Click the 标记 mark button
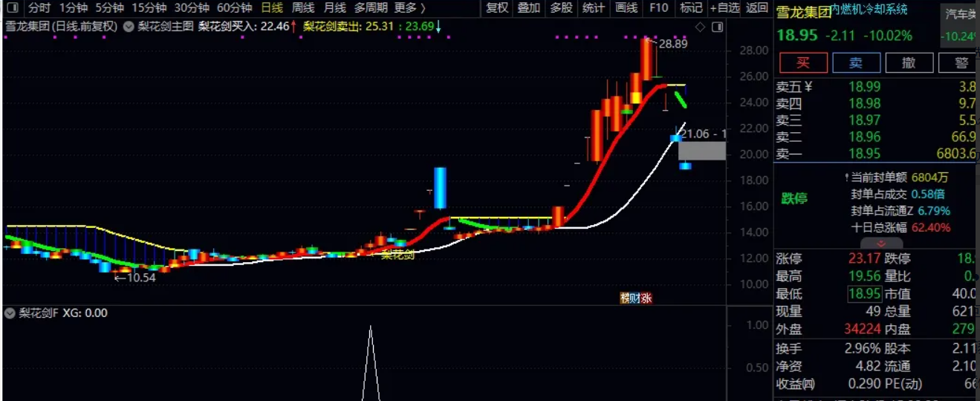The height and width of the screenshot is (401, 980). 691,8
